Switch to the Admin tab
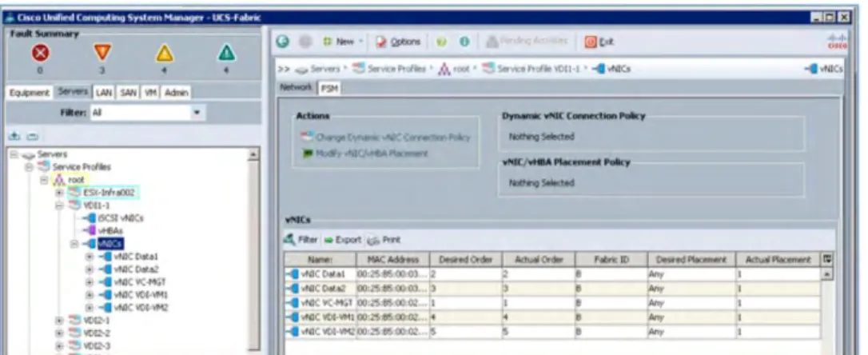Viewport: 868px width, 355px height. click(x=176, y=92)
